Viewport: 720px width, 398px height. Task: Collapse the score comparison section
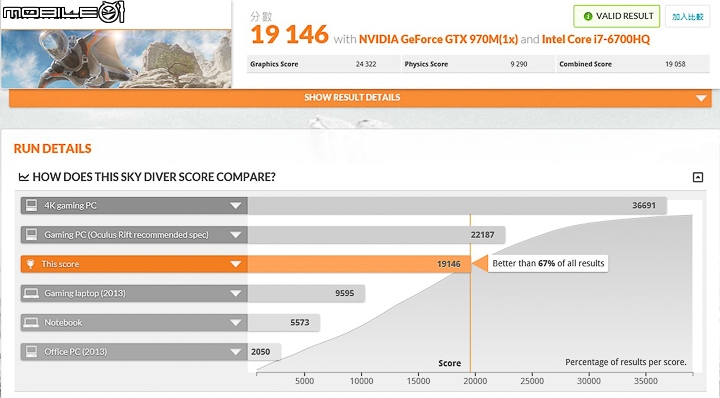click(698, 177)
